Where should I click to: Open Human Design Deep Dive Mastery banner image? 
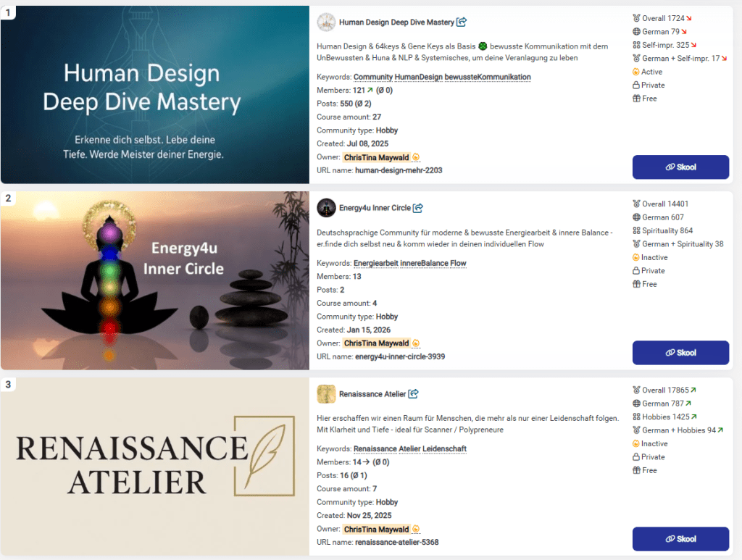155,95
